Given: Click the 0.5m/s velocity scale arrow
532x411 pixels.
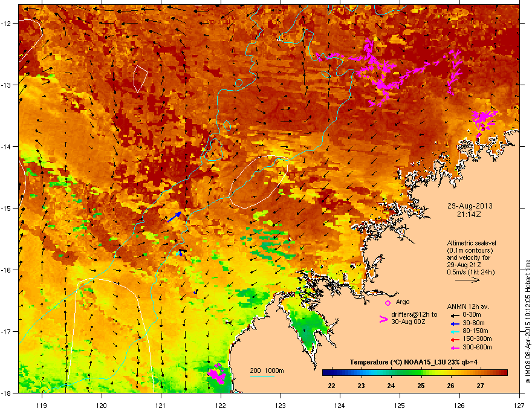Looking at the screenshot, I should pyautogui.click(x=467, y=280).
